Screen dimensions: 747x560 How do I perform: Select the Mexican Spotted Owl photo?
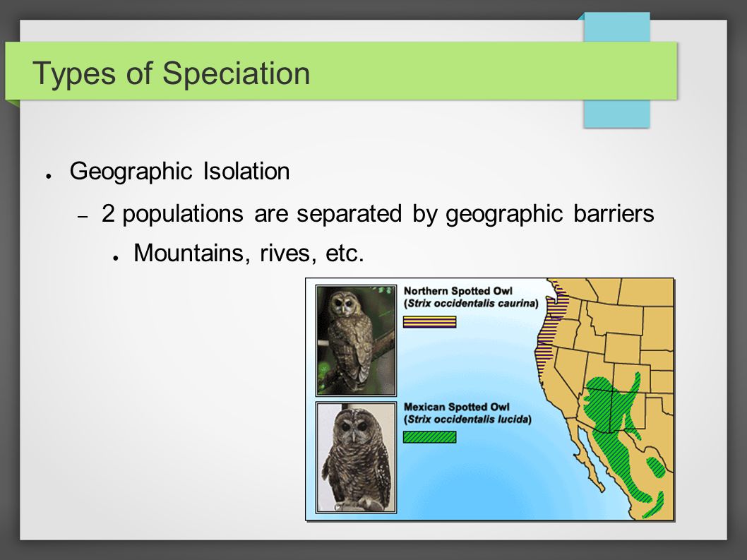pos(356,457)
